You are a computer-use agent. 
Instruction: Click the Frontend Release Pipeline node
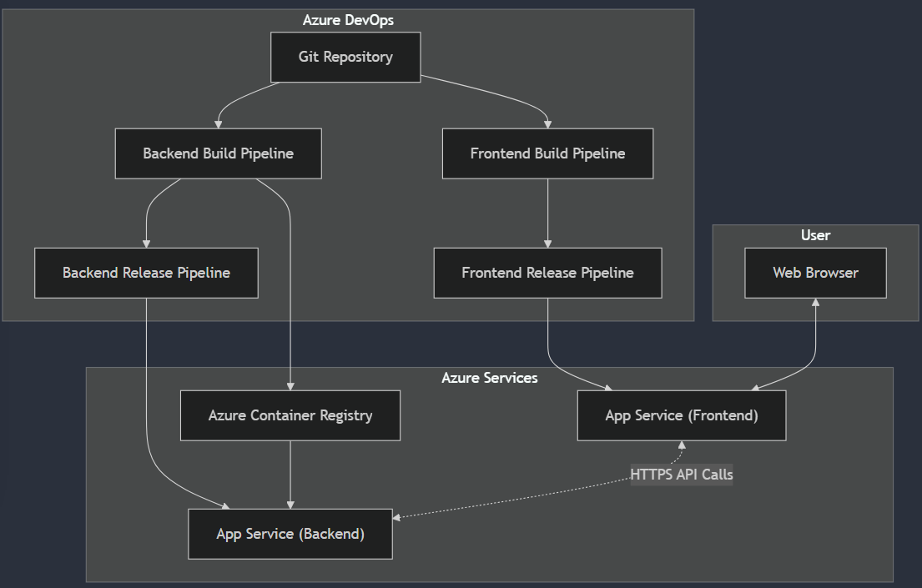click(547, 273)
